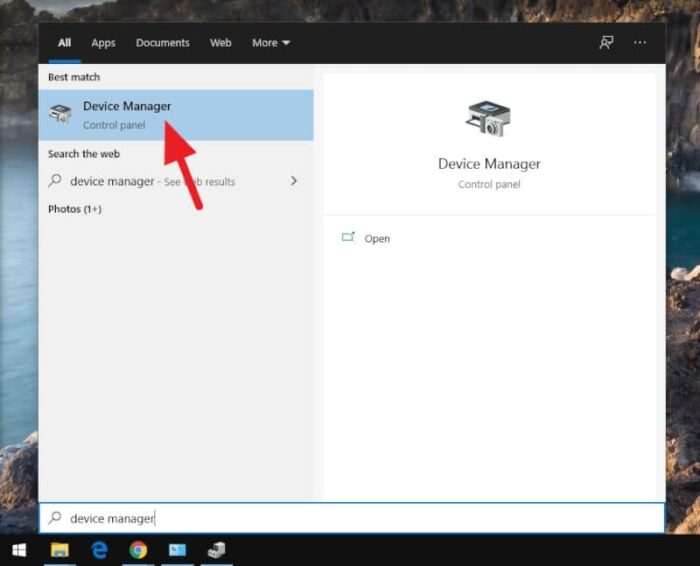The height and width of the screenshot is (566, 700).
Task: Launch Google Chrome from the taskbar
Action: point(138,550)
